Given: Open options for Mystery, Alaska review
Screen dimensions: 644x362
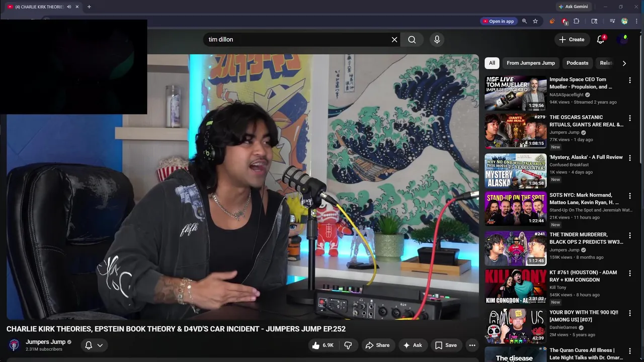Looking at the screenshot, I should (x=630, y=158).
